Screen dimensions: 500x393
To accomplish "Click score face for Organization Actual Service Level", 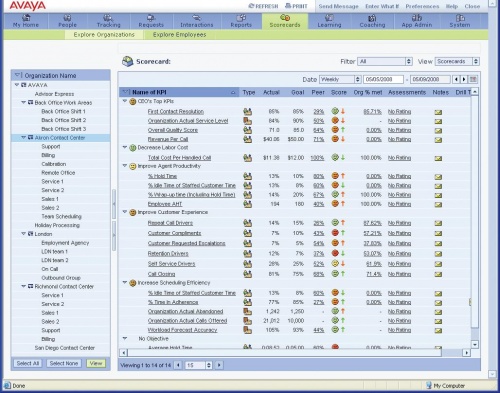I will point(335,120).
